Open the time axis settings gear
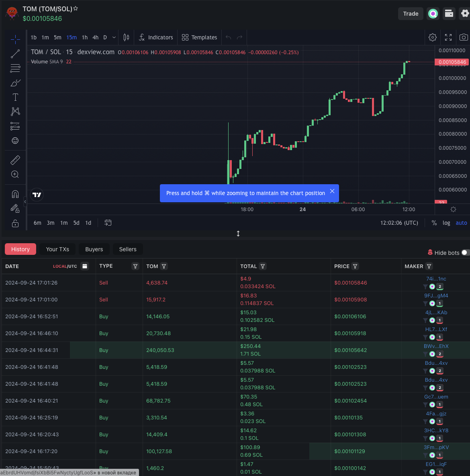 coord(453,209)
